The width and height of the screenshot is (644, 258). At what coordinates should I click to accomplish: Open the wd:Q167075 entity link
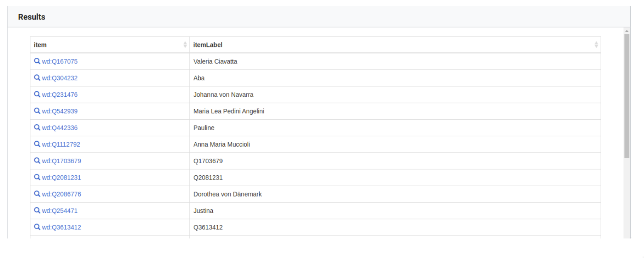[x=59, y=61]
